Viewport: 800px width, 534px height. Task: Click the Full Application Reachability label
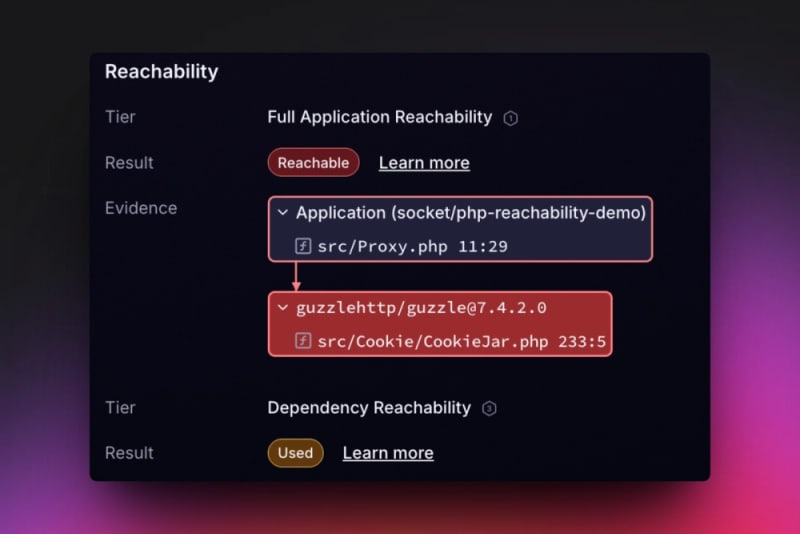[380, 117]
